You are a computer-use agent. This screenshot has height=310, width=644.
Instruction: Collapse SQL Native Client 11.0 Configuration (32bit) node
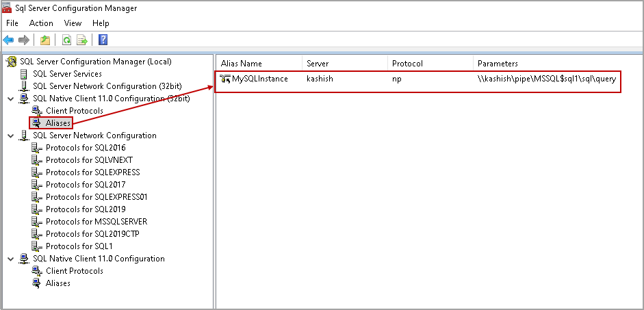tap(11, 99)
